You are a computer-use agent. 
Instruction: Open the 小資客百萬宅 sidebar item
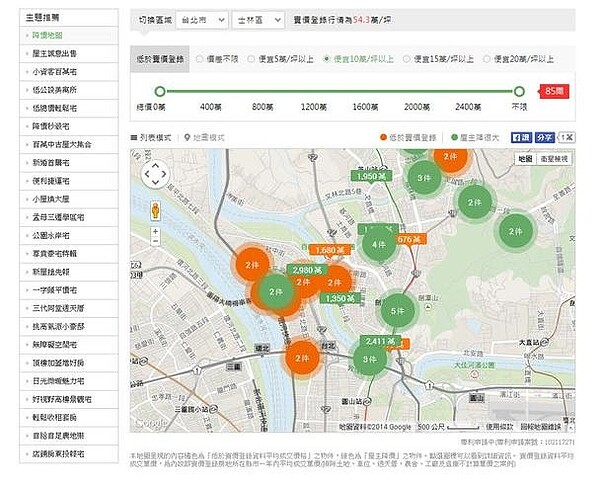(54, 72)
